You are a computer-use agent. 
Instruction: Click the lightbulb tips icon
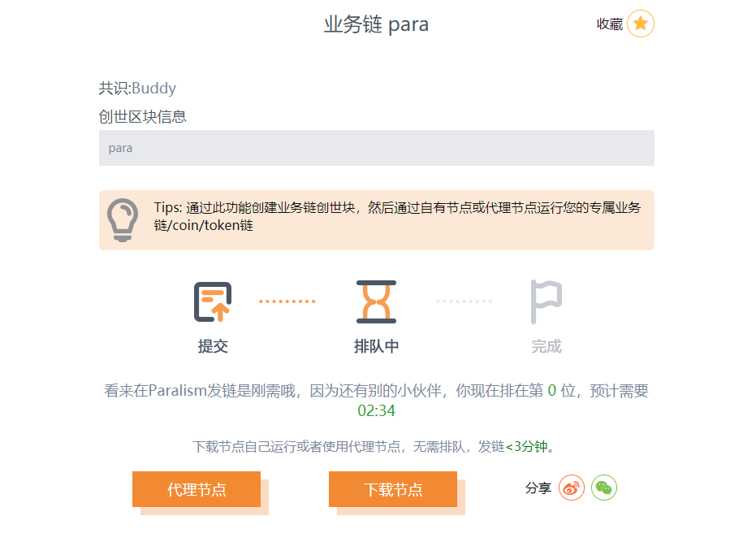[x=123, y=219]
